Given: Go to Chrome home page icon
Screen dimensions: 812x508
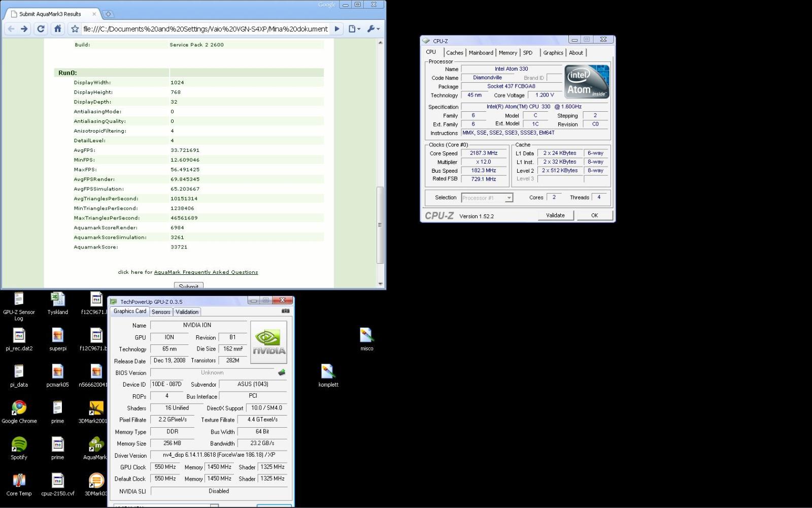Looking at the screenshot, I should 58,29.
